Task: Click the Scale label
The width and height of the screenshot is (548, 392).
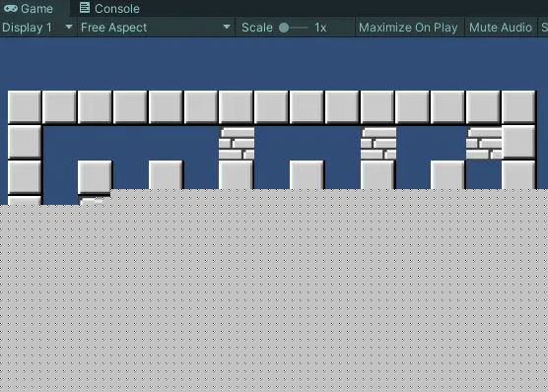Action: click(257, 28)
